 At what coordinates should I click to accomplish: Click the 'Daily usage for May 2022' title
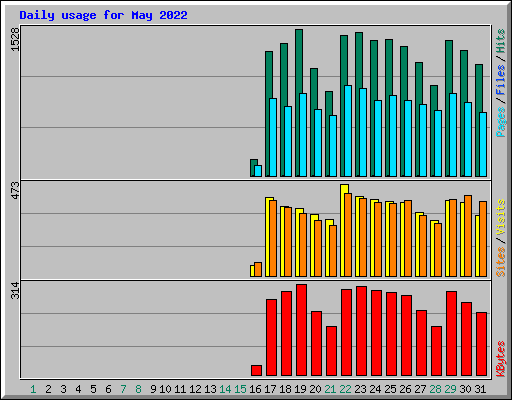pos(103,15)
